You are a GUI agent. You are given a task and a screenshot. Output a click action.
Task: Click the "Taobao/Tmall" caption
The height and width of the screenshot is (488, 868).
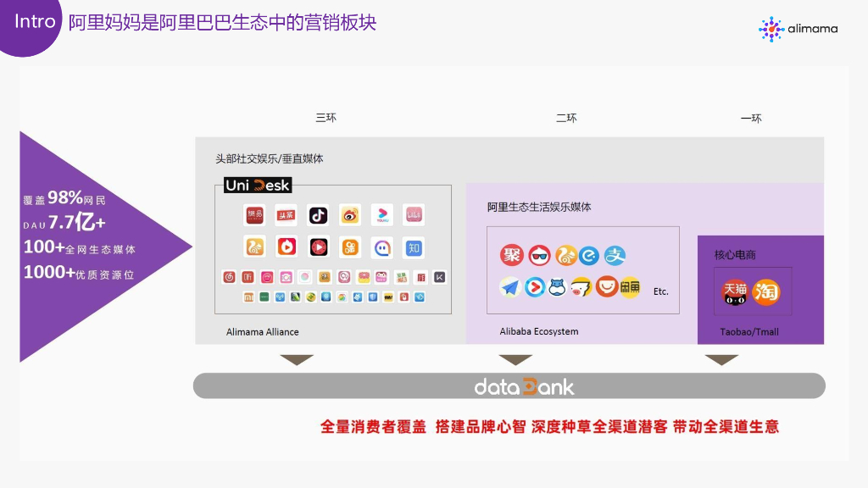(x=749, y=332)
